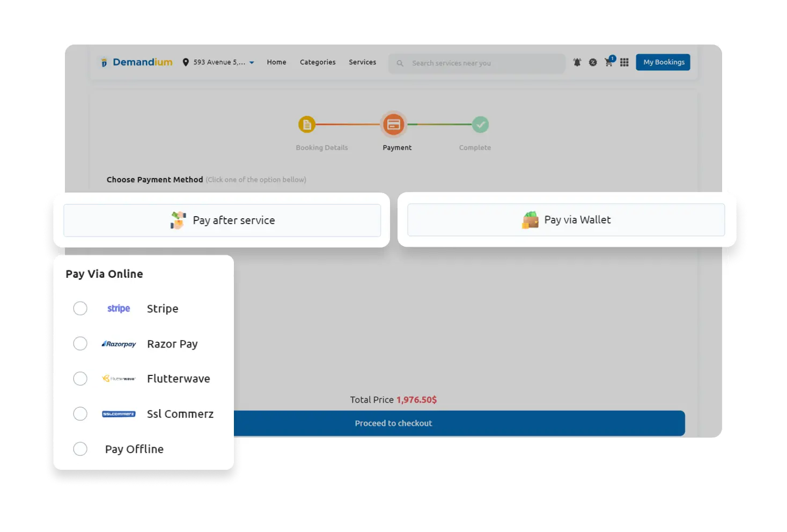
Task: Click the Razor Pay label text
Action: pos(172,344)
